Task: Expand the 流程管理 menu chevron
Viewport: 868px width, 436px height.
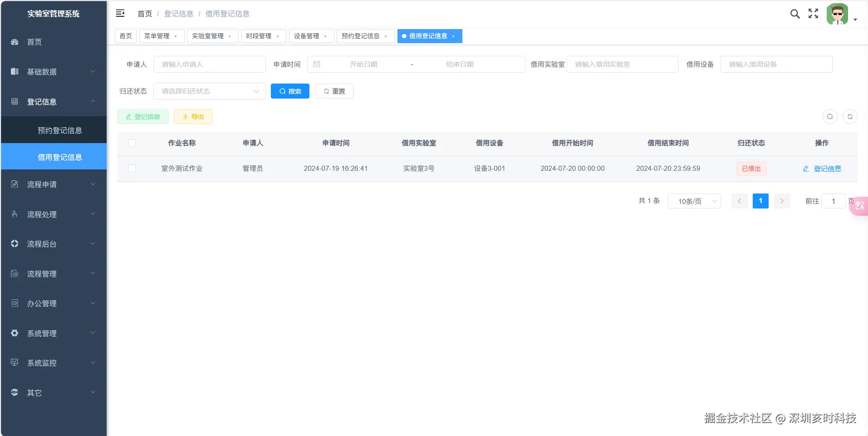Action: (93, 273)
